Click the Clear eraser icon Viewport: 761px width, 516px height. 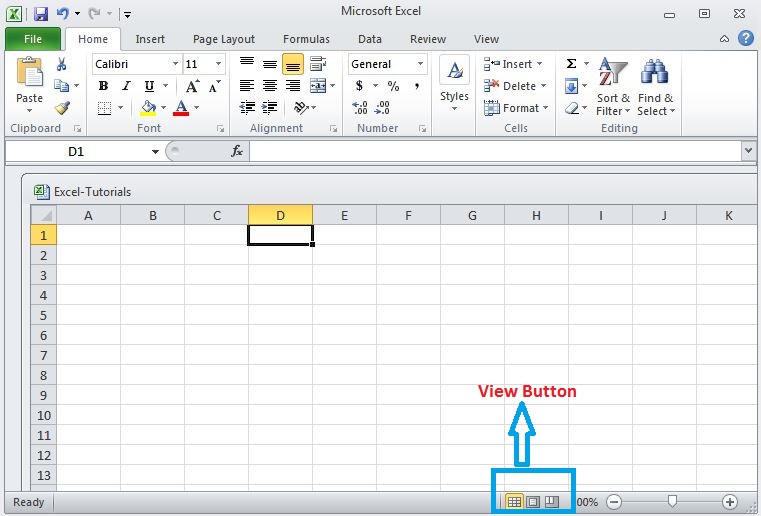[572, 108]
